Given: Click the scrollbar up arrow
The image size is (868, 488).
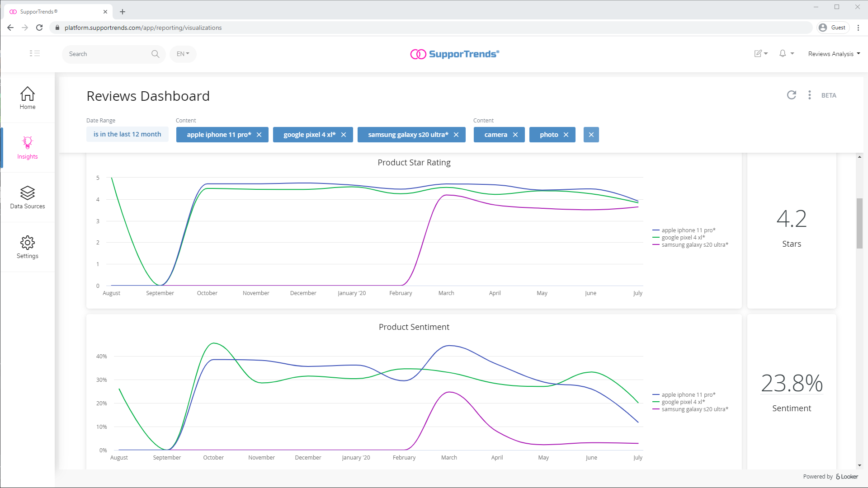Looking at the screenshot, I should (x=859, y=157).
